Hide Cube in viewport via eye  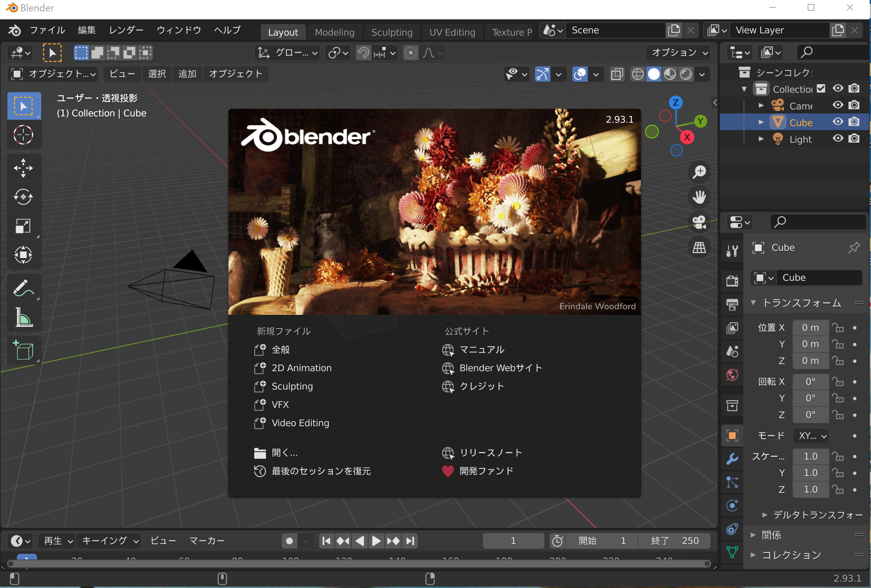point(838,122)
